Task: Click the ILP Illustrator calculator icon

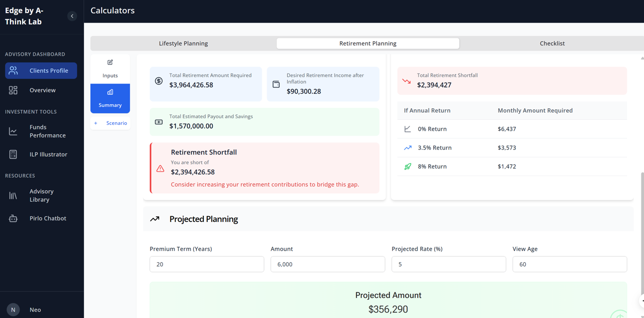Action: coord(13,154)
